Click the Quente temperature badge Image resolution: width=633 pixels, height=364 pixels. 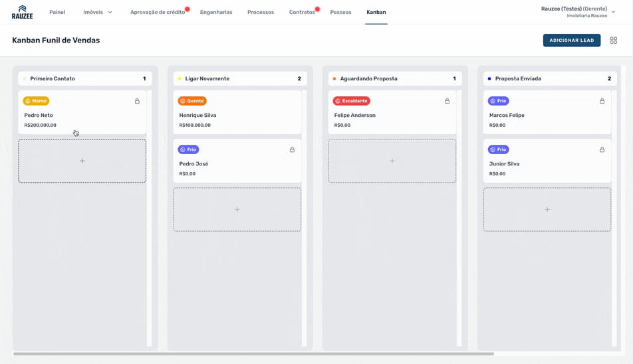pos(192,101)
